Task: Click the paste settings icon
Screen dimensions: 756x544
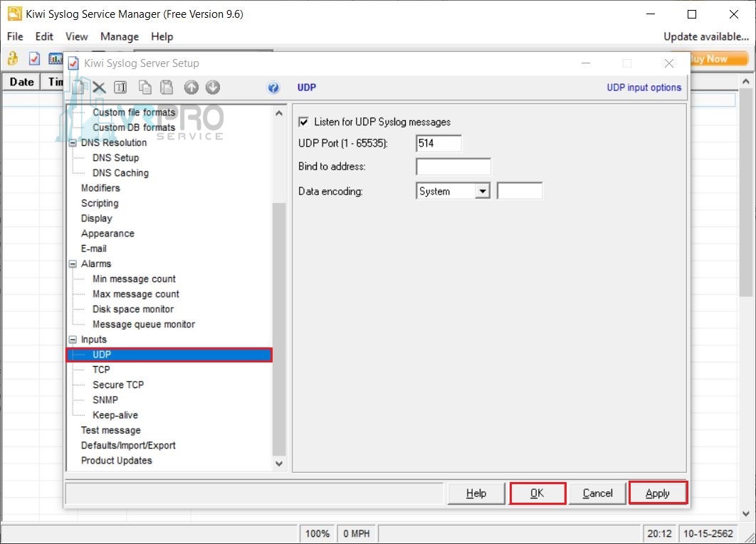Action: point(167,87)
